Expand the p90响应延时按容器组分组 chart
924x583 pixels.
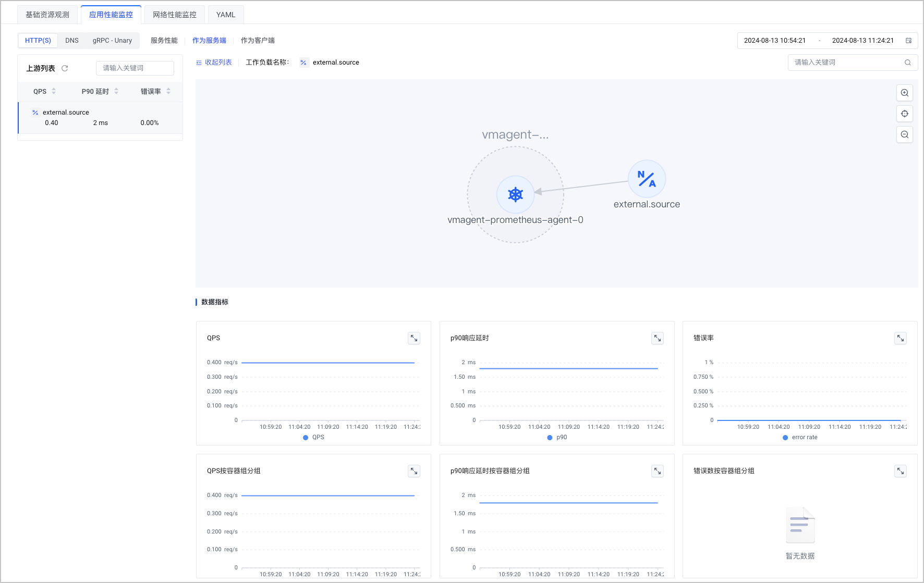tap(658, 471)
